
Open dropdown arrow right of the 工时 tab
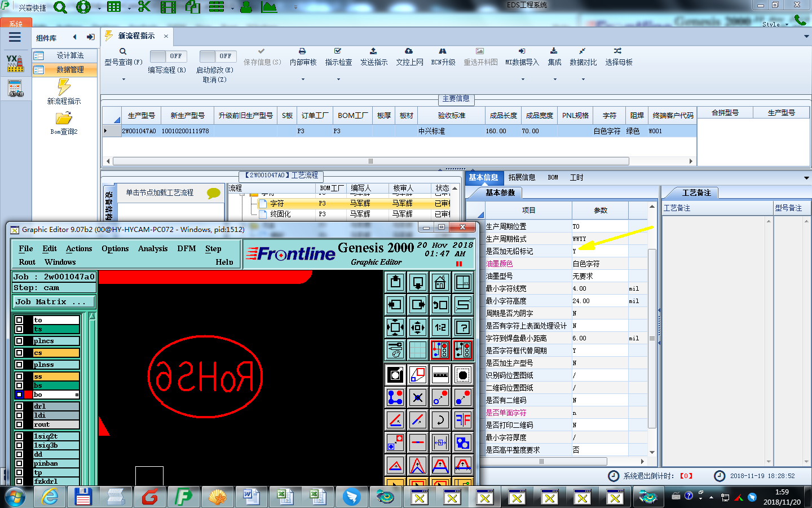point(806,178)
